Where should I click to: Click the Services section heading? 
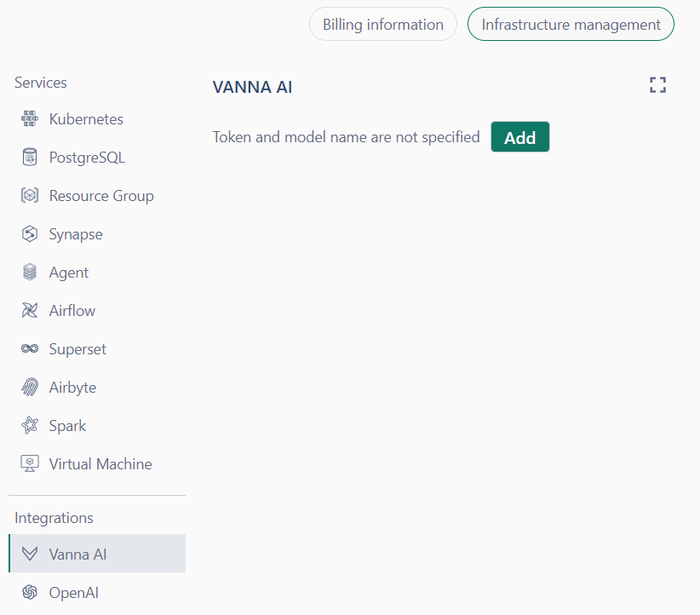pyautogui.click(x=41, y=83)
